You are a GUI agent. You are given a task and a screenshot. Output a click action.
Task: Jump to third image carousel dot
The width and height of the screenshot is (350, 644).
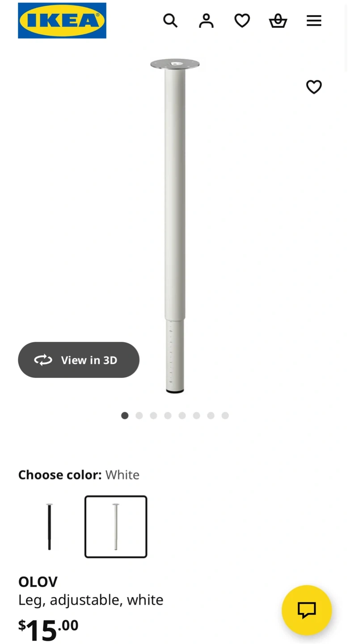click(x=153, y=415)
